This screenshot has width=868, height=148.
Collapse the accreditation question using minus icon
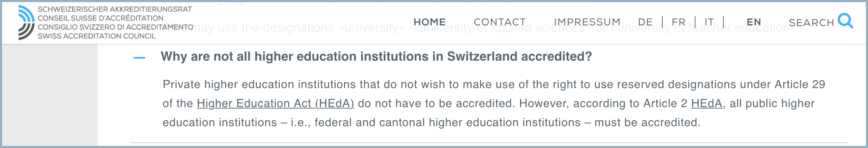point(139,58)
